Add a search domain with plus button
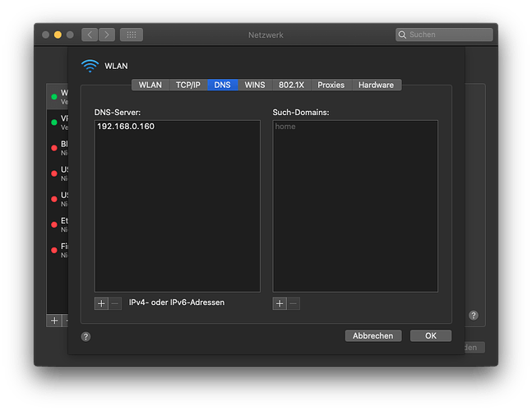Viewport: 532px width, 411px height. pyautogui.click(x=280, y=303)
